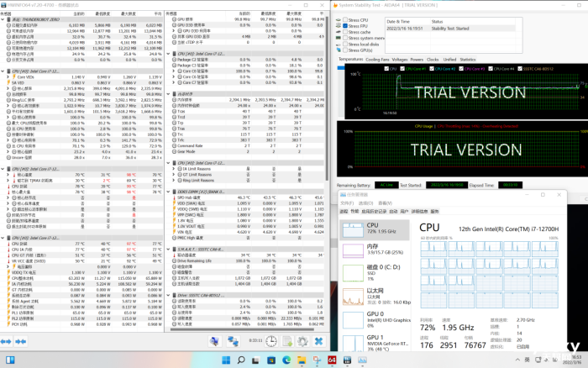Collapse the CPU [#0] Intel Core sensor group
Image resolution: width=588 pixels, height=368 pixels.
coord(3,72)
